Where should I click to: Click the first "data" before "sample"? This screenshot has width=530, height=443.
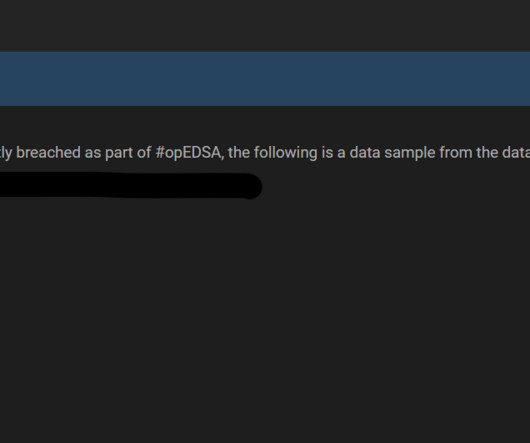pyautogui.click(x=364, y=152)
